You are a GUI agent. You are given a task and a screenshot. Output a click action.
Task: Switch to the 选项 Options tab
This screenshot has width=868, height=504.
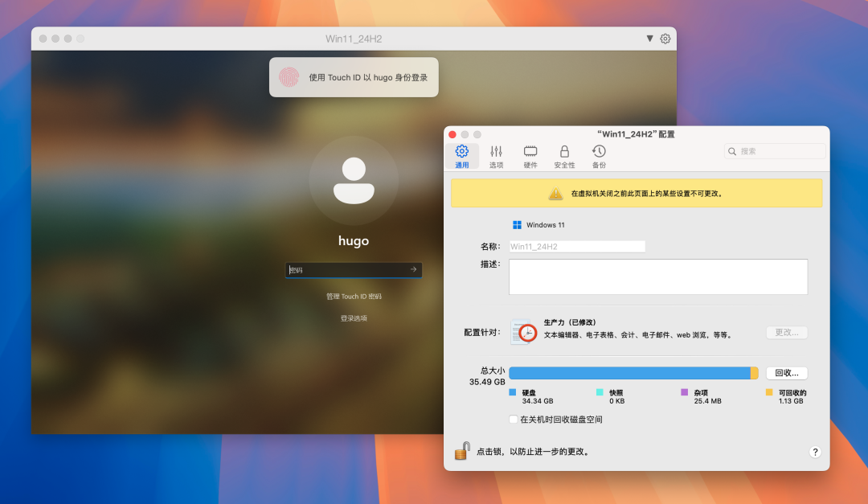point(496,156)
